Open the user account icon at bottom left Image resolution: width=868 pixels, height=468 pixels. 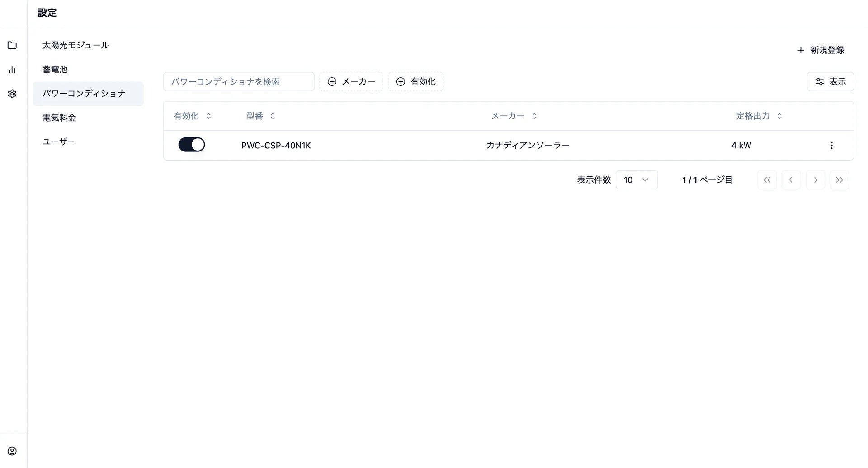coord(12,451)
